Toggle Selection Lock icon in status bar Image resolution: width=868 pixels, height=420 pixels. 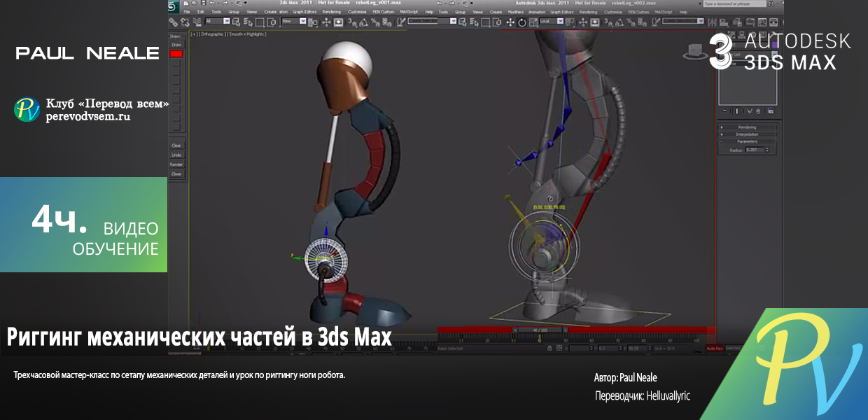pyautogui.click(x=549, y=348)
